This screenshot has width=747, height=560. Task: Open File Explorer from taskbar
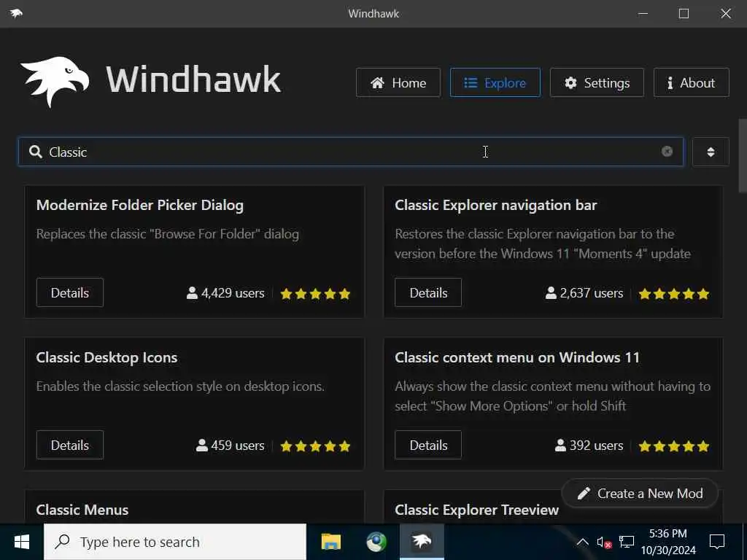pos(330,542)
